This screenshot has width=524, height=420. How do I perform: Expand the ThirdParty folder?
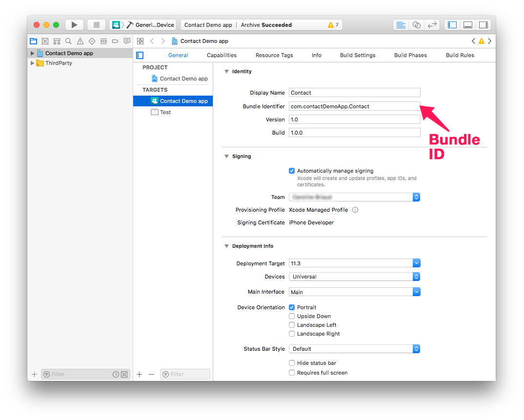[x=32, y=63]
